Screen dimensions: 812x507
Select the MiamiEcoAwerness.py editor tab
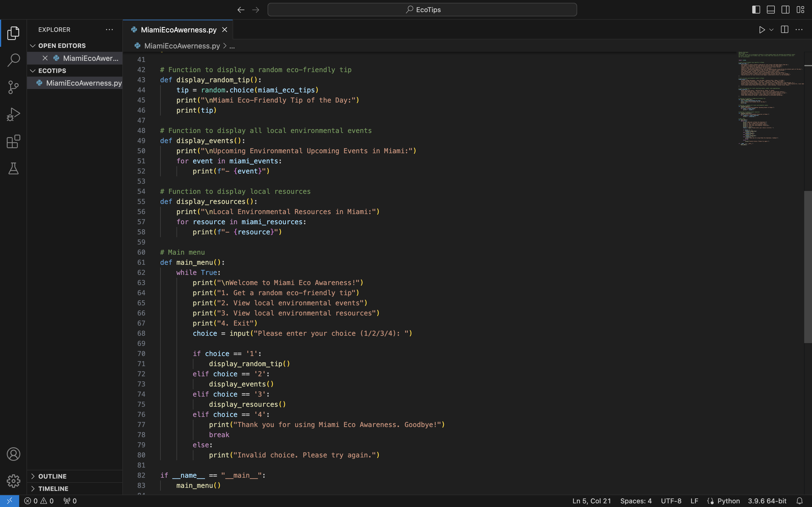(x=178, y=30)
